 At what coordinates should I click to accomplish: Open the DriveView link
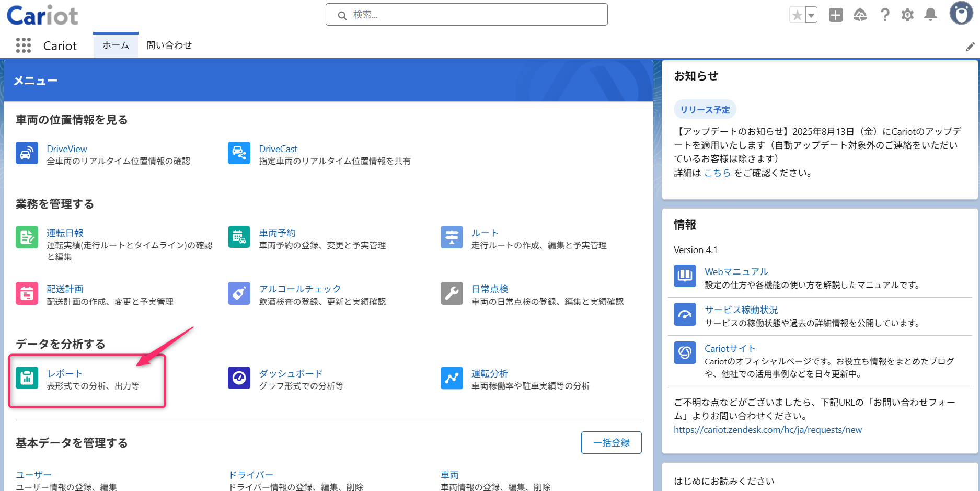click(x=67, y=149)
